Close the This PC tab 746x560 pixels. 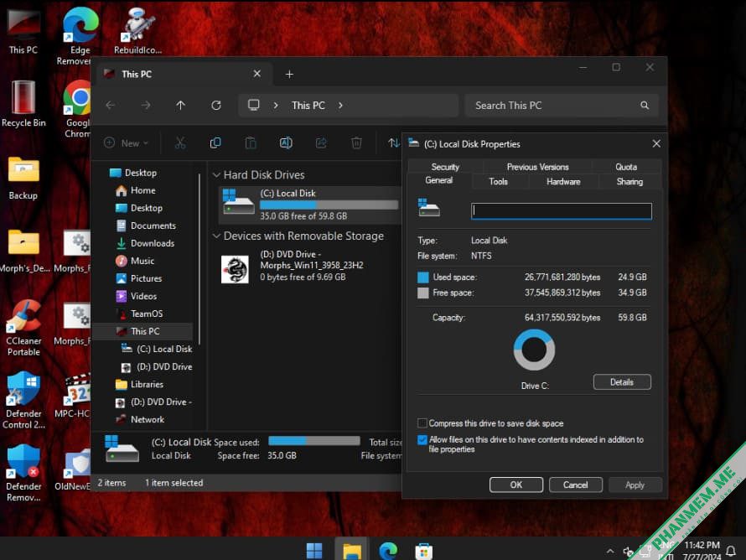coord(257,74)
